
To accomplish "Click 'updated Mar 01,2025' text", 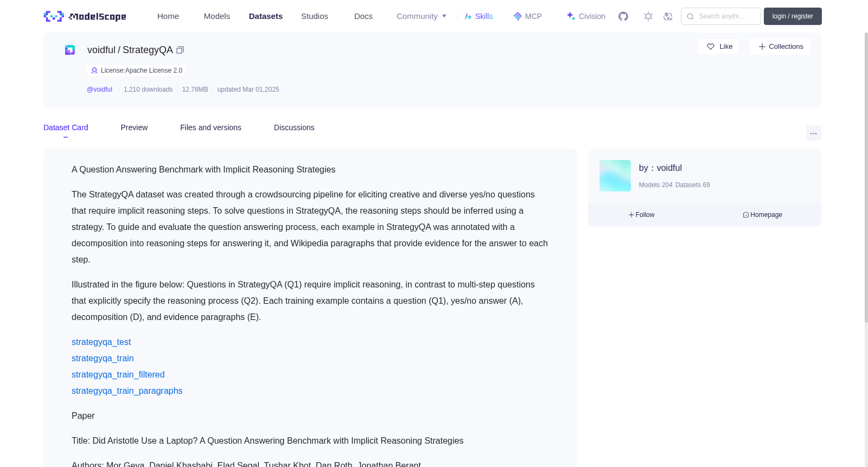I will (x=248, y=89).
